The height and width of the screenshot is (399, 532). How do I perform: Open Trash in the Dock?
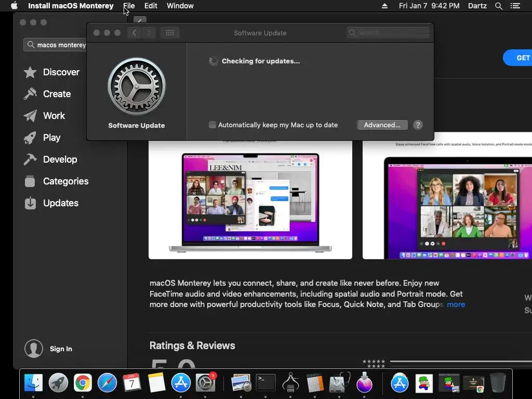coord(498,383)
